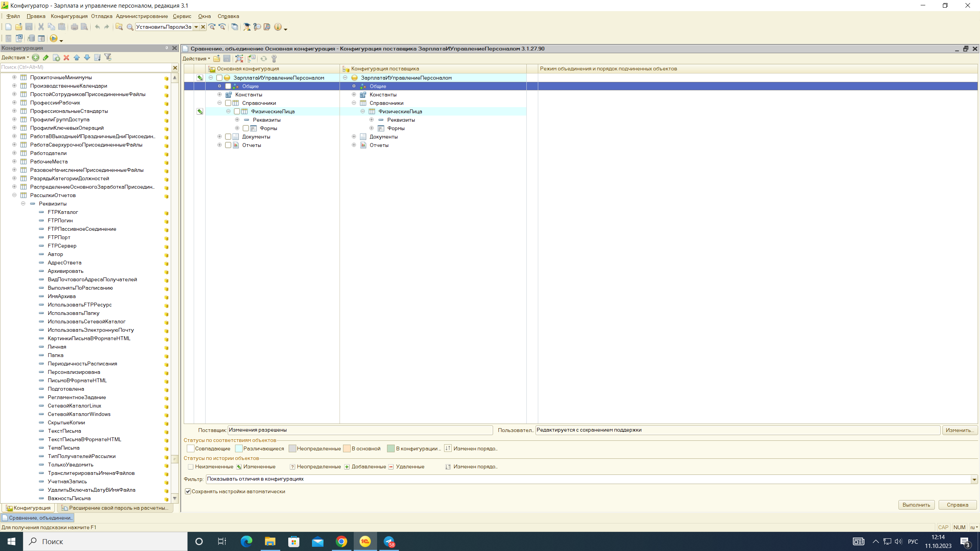Image resolution: width=980 pixels, height=551 pixels.
Task: Toggle checkbox for Формы in main configuration
Action: (246, 128)
